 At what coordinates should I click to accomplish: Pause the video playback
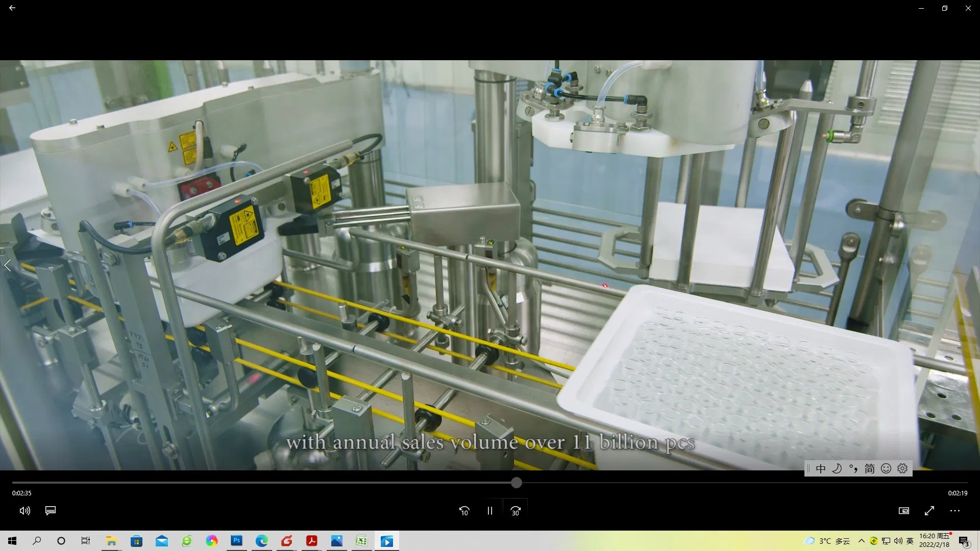click(x=490, y=511)
